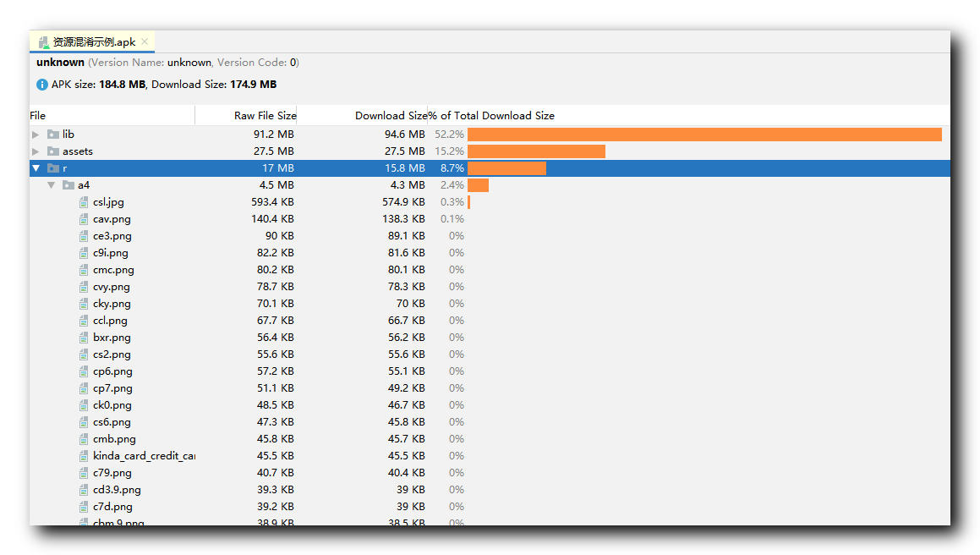Click the cky.png file icon
The width and height of the screenshot is (980, 555).
(84, 304)
